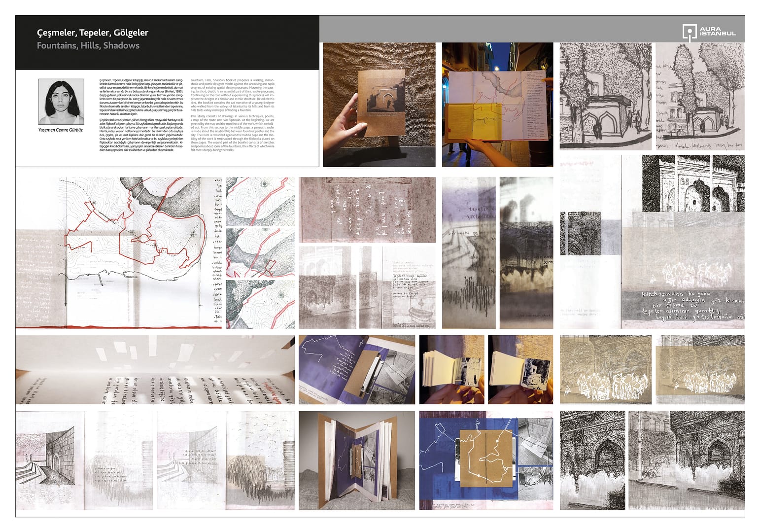Open the topmost small map detail thumbnail

coord(260,201)
